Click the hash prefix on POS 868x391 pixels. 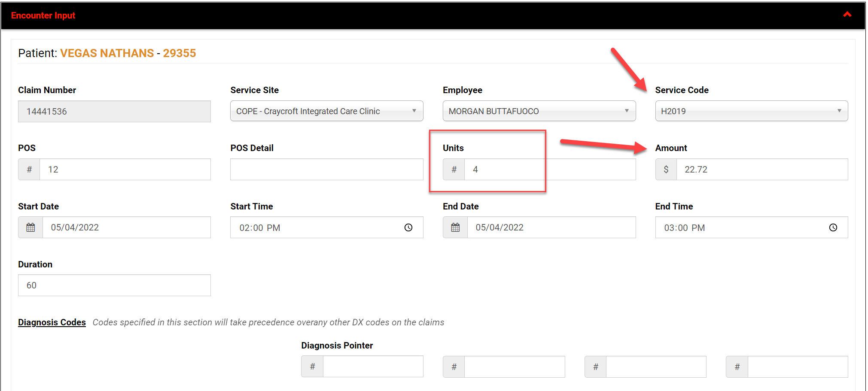29,170
